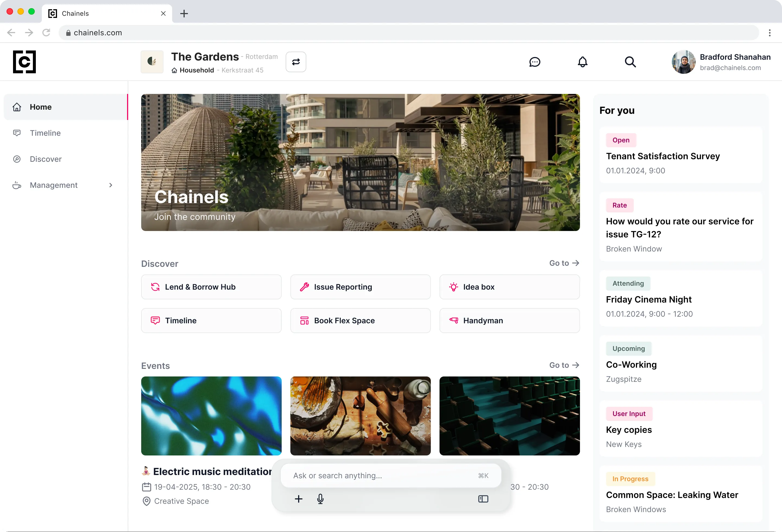
Task: Click the search magnifier icon
Action: click(630, 62)
